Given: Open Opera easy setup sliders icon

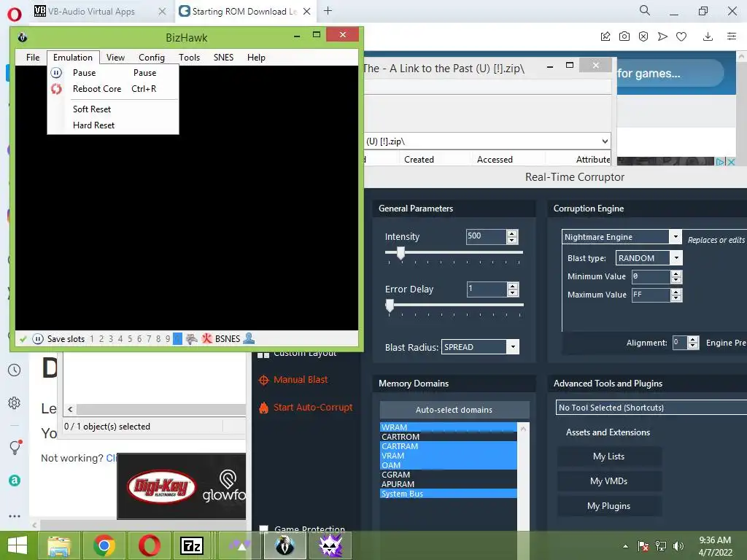Looking at the screenshot, I should pyautogui.click(x=732, y=36).
